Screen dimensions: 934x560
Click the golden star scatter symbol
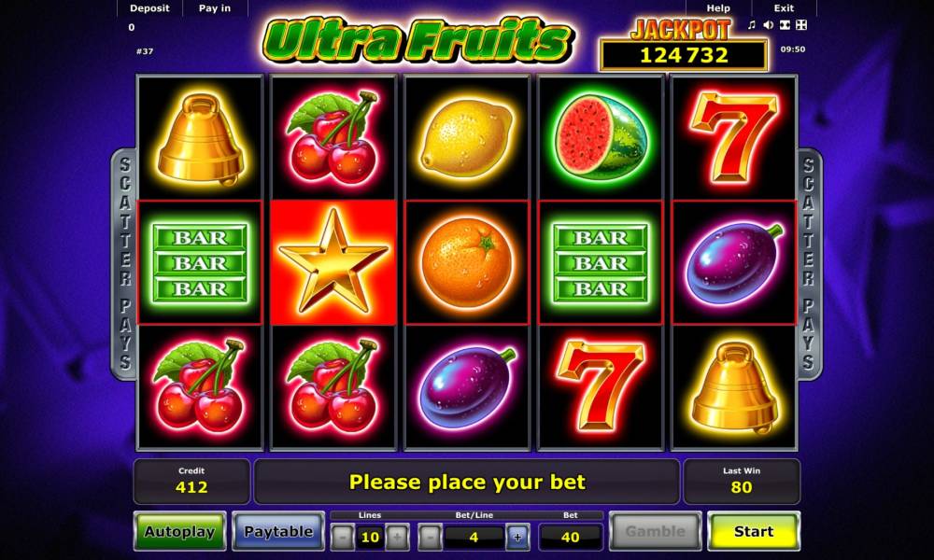(333, 262)
